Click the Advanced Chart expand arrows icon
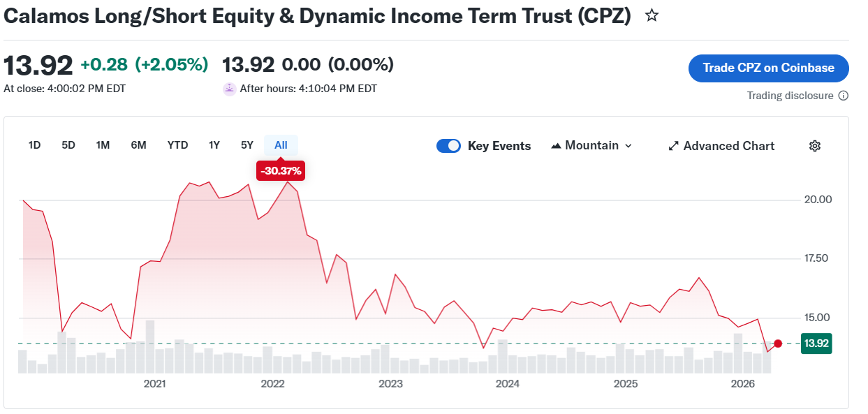Image resolution: width=868 pixels, height=414 pixels. 673,146
